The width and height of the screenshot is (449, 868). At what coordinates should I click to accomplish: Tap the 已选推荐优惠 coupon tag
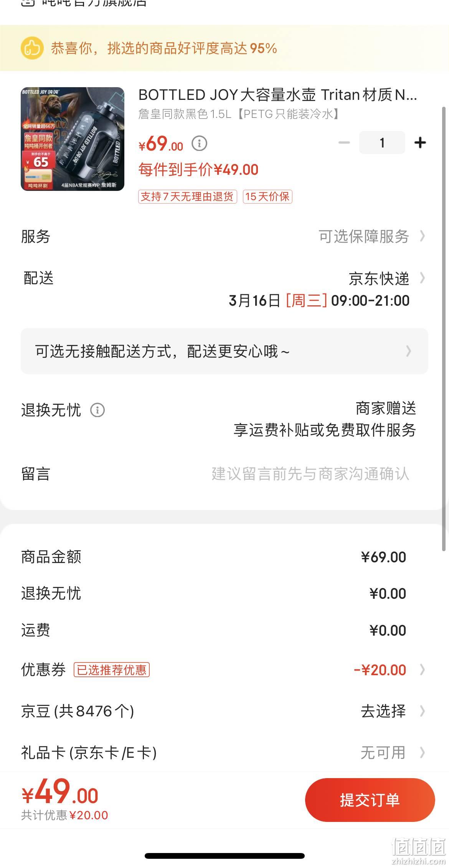(112, 670)
